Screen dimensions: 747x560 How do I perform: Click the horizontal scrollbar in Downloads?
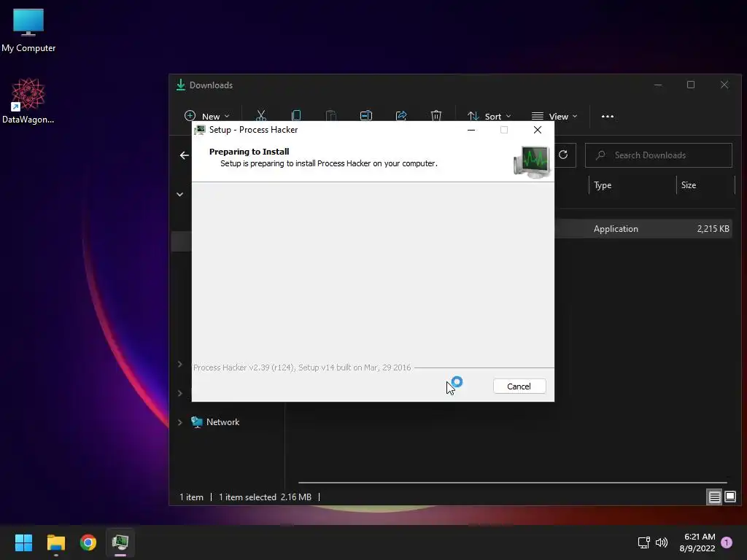click(513, 483)
